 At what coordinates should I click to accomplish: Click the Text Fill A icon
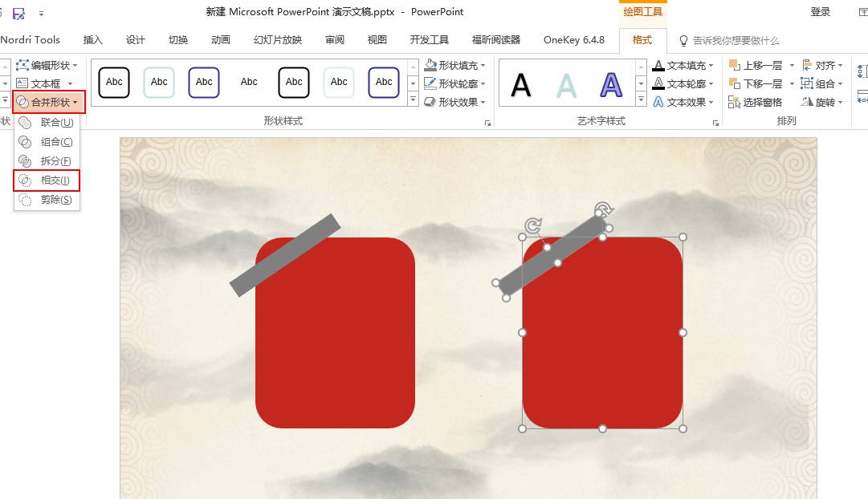[x=658, y=65]
